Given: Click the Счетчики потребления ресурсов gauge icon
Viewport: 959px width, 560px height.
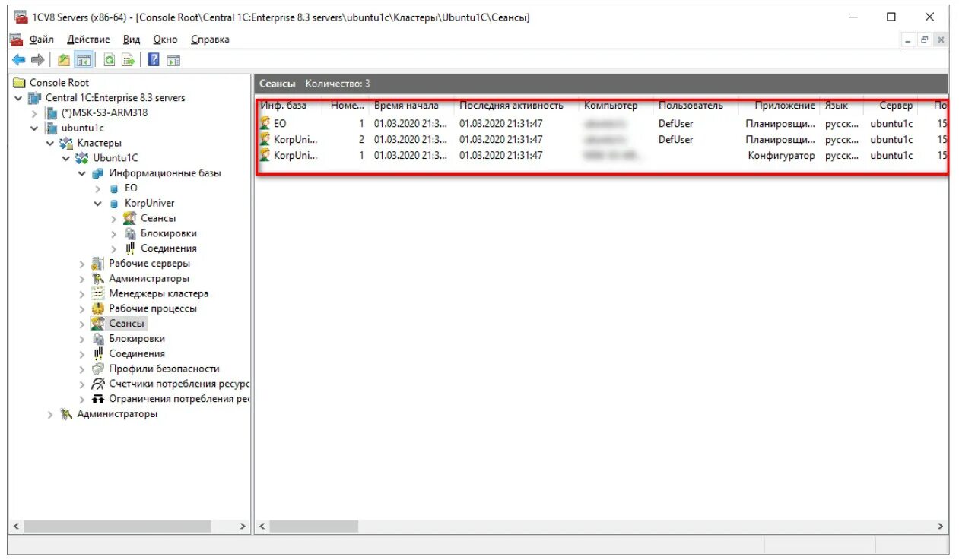Looking at the screenshot, I should 97,384.
